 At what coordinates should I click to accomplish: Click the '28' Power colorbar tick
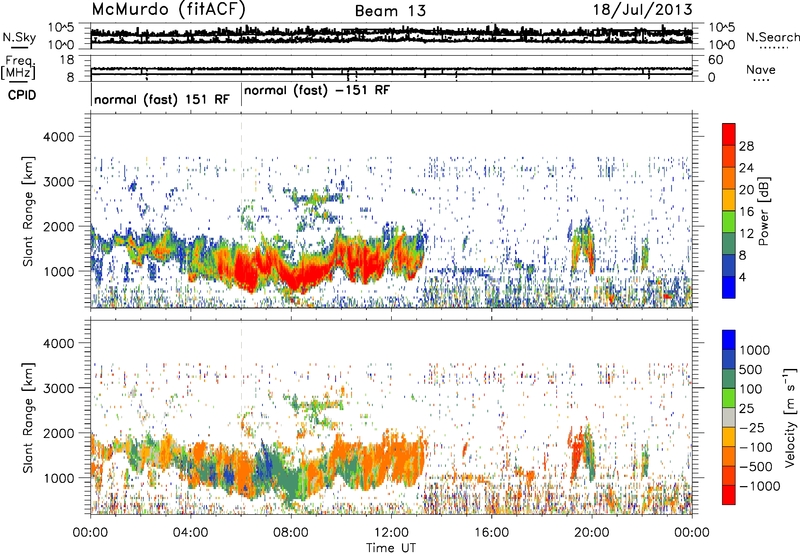click(746, 146)
